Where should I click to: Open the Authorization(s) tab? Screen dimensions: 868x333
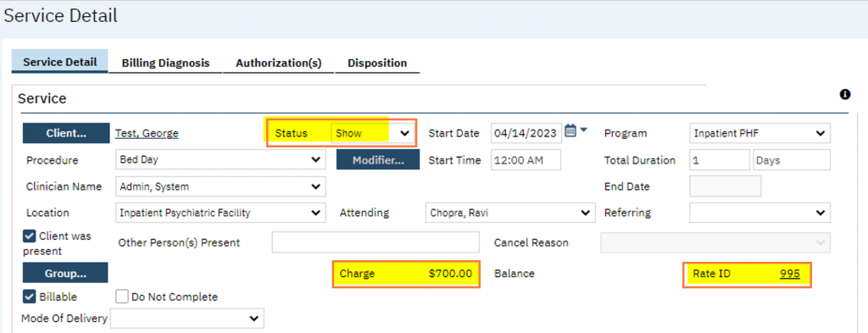pos(278,63)
